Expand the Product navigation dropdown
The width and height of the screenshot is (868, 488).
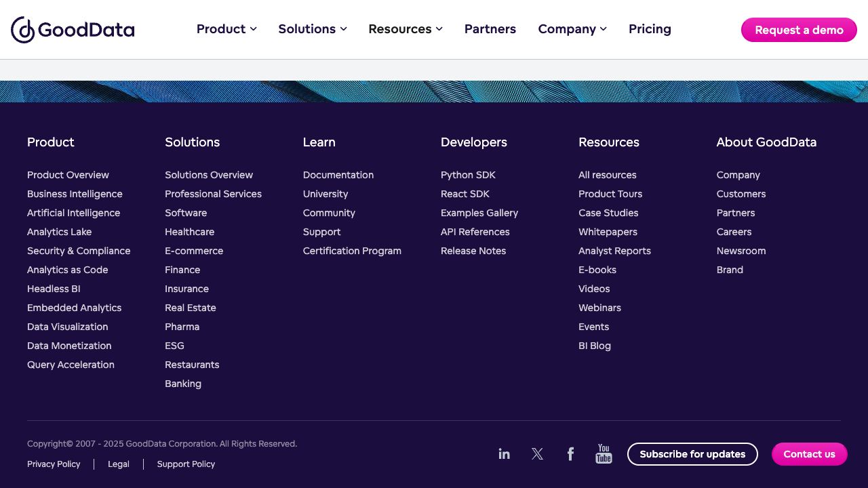point(226,29)
